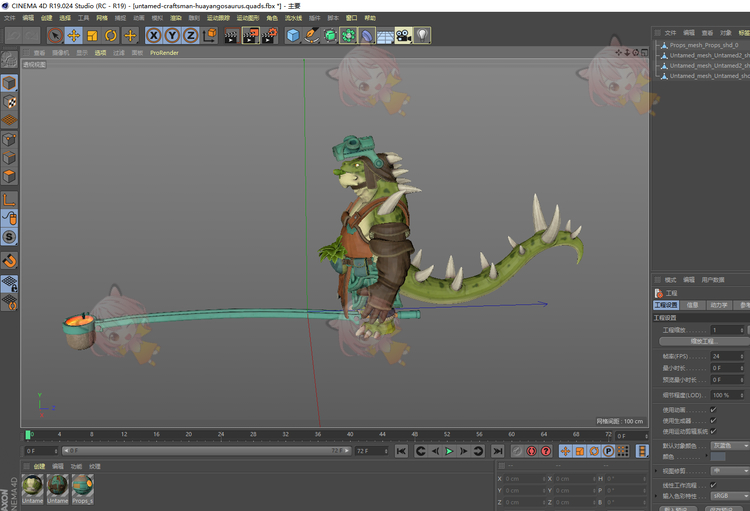The height and width of the screenshot is (511, 750).
Task: Click the Snap magnet icon
Action: tap(10, 261)
